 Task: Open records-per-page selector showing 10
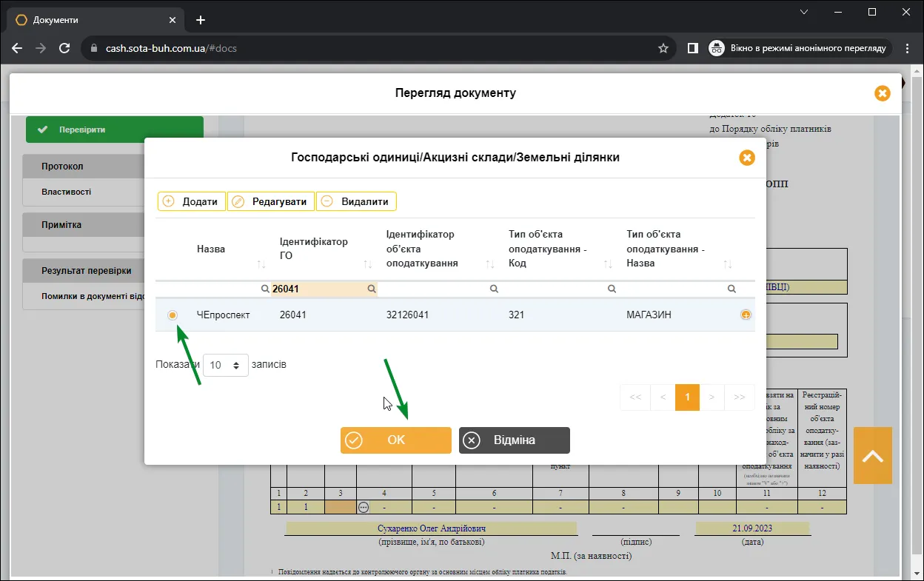(226, 365)
